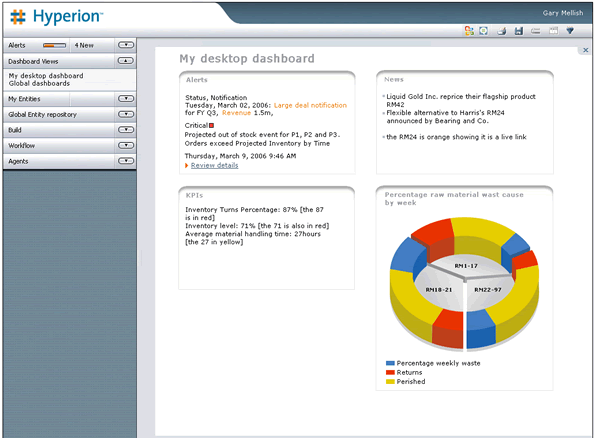595x447 pixels.
Task: Collapse the Dashboard Views section arrow
Action: (x=126, y=61)
